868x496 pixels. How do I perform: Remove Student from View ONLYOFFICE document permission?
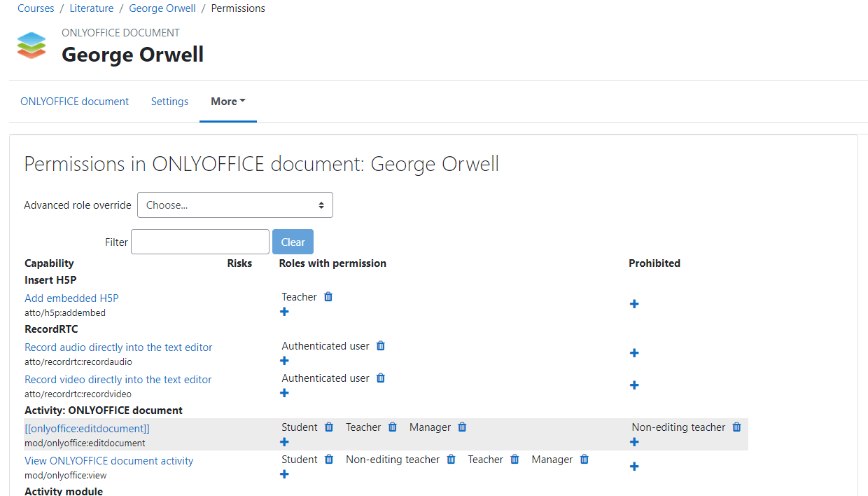point(329,460)
